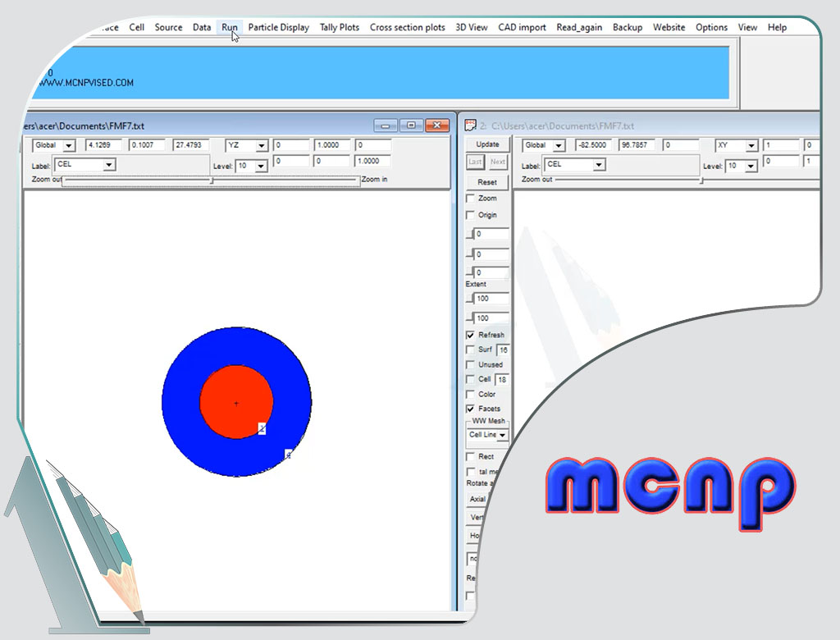Enable the Color checkbox
This screenshot has height=640, width=840.
(470, 394)
